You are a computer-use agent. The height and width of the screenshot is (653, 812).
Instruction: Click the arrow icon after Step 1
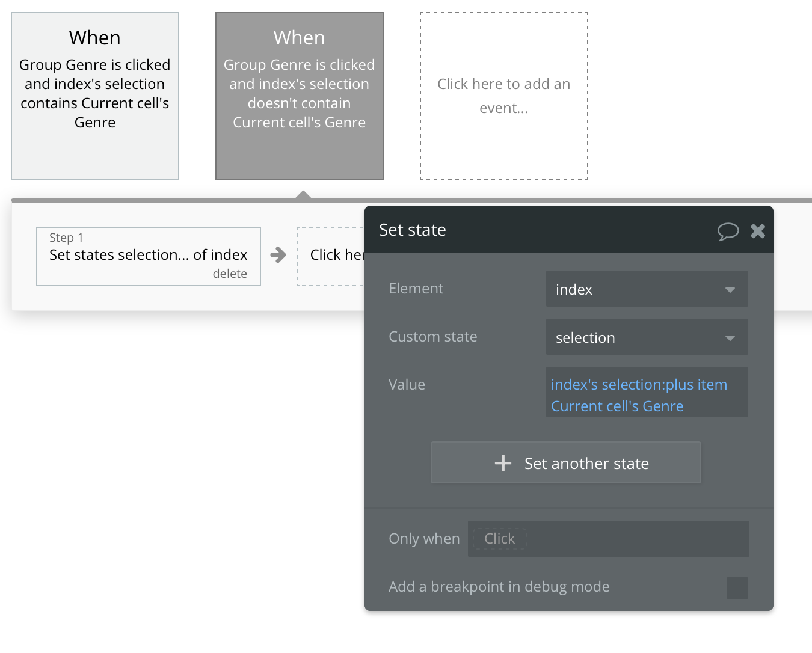point(278,255)
